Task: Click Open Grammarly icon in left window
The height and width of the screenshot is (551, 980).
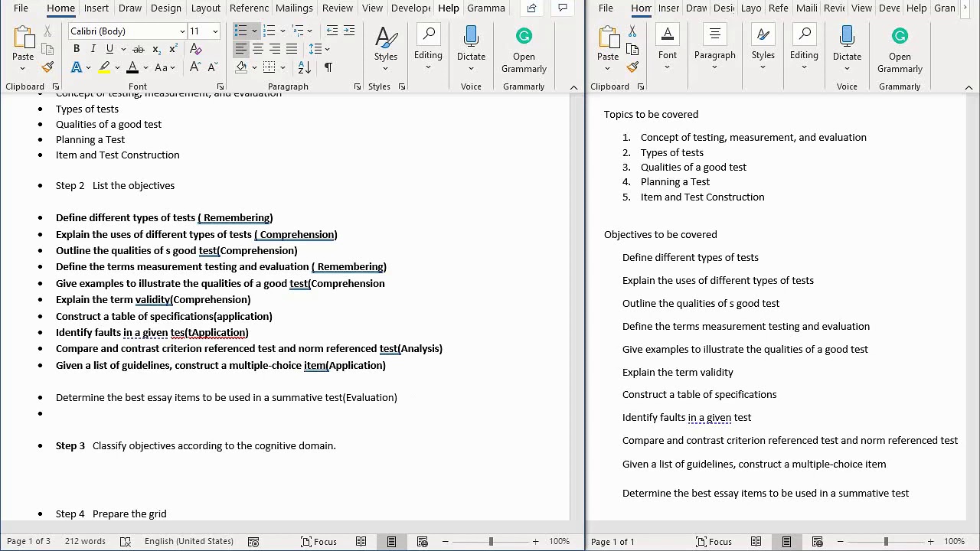Action: [524, 51]
